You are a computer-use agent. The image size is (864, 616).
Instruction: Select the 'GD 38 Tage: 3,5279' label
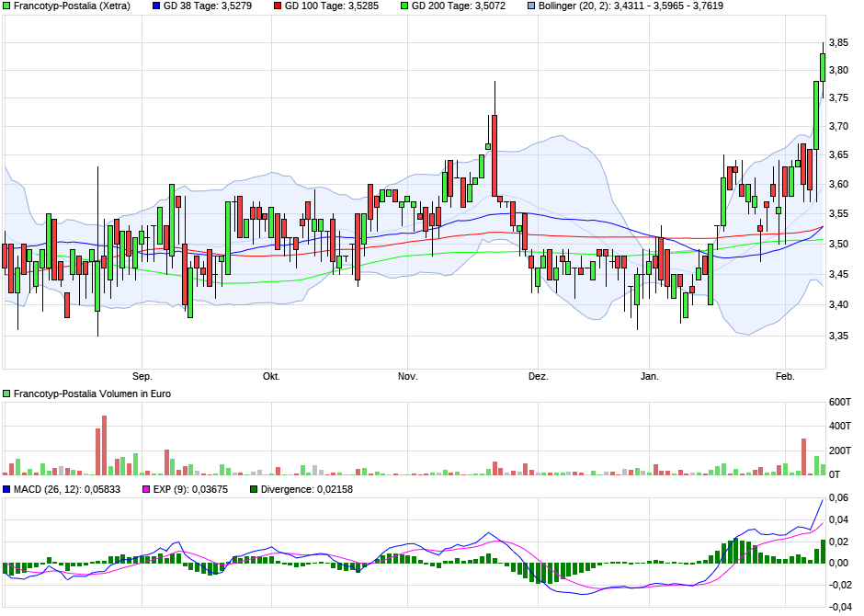208,6
